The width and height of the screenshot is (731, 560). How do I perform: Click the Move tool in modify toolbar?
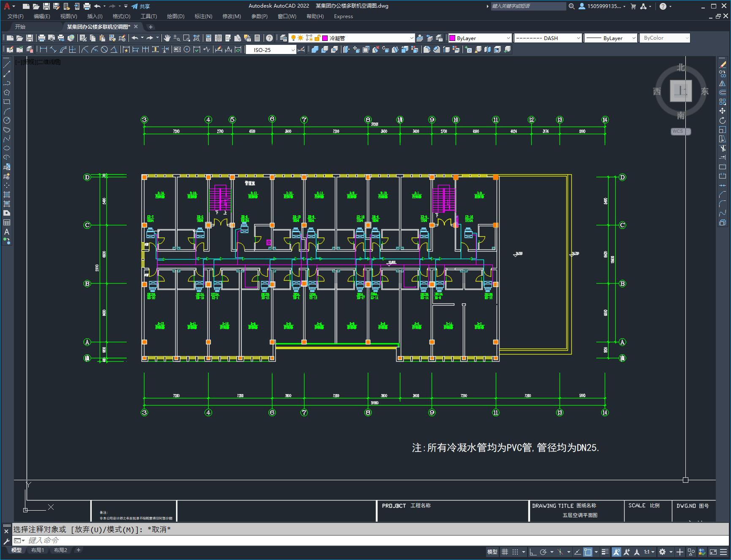tap(723, 111)
